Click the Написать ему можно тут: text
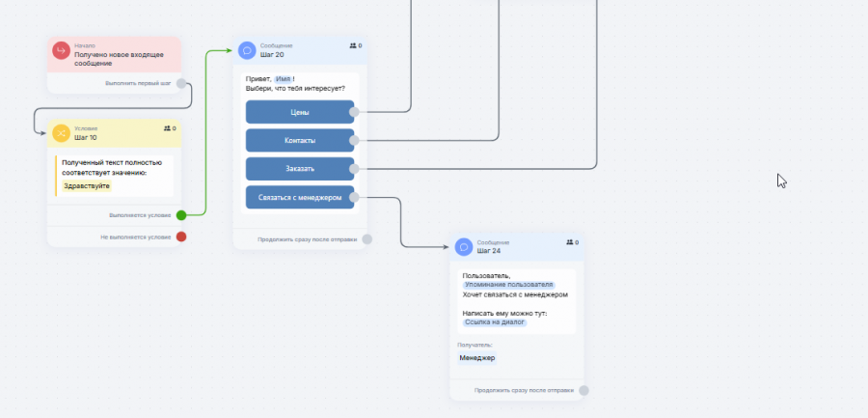The width and height of the screenshot is (868, 418). (504, 313)
